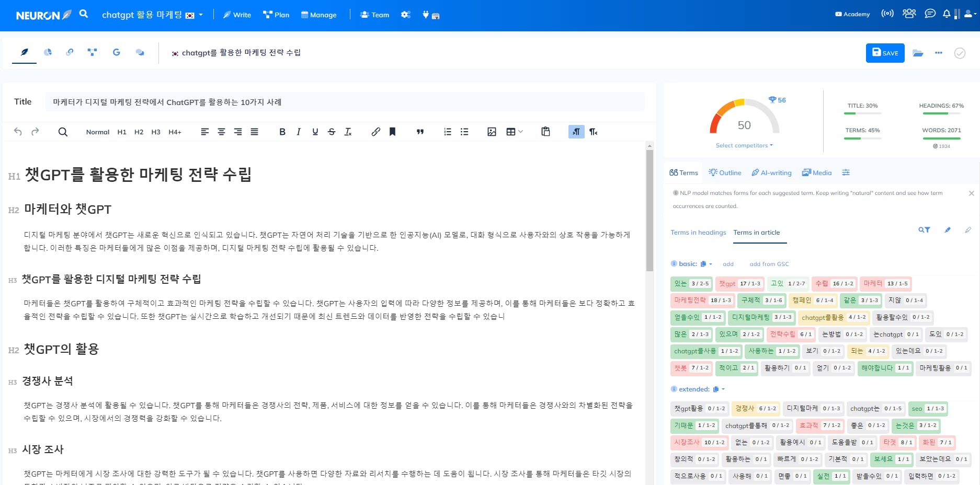
Task: Apply H4+ heading style
Action: pyautogui.click(x=175, y=132)
